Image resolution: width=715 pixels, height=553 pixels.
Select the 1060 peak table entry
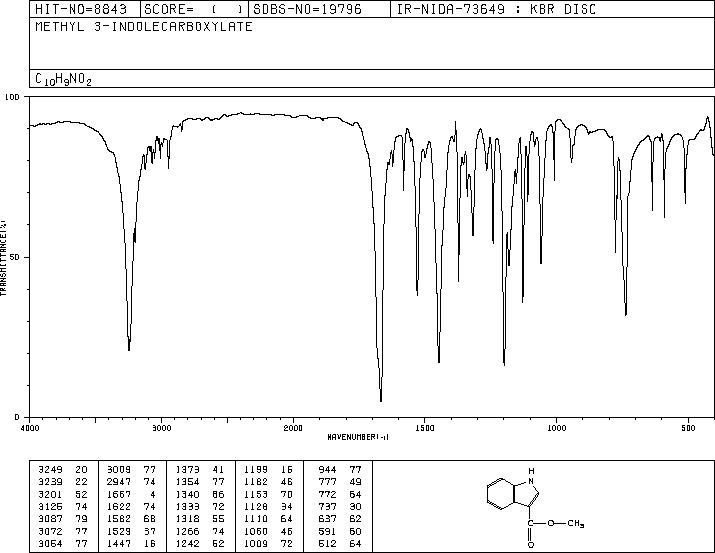pos(269,532)
